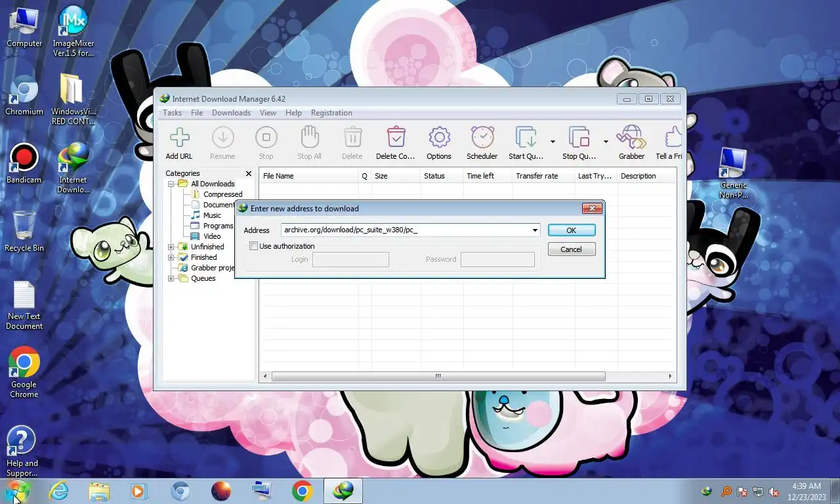Open the WindowsVi... RED CONT... folder
Viewport: 840px width, 504px height.
(x=73, y=100)
